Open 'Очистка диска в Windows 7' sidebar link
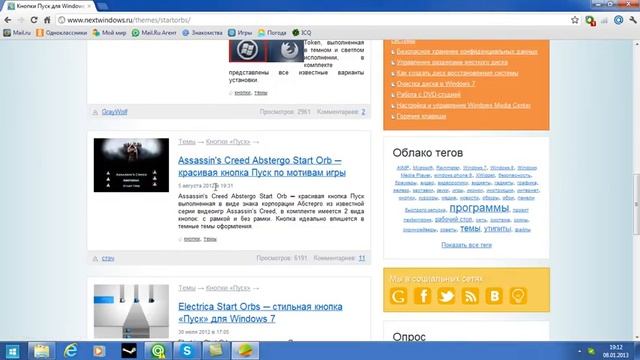This screenshot has height=360, width=640. coord(436,84)
